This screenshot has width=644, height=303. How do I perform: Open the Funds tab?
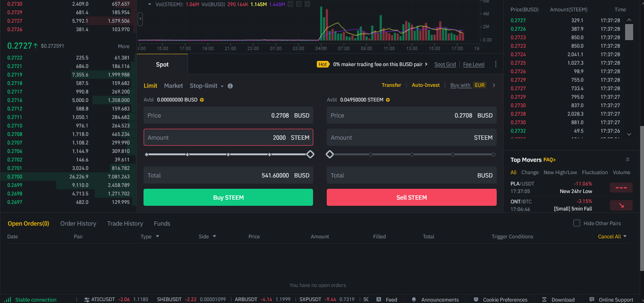point(162,224)
